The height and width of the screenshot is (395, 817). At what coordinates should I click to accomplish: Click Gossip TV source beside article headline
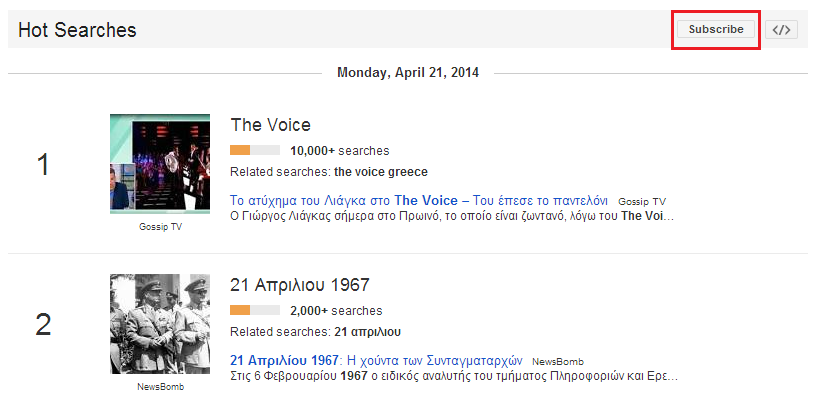[642, 202]
